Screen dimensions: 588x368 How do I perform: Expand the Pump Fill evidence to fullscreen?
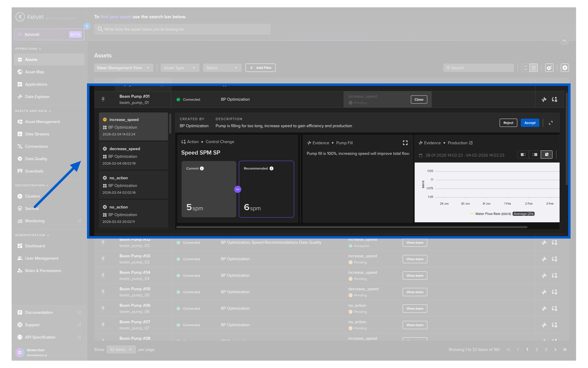(x=405, y=143)
